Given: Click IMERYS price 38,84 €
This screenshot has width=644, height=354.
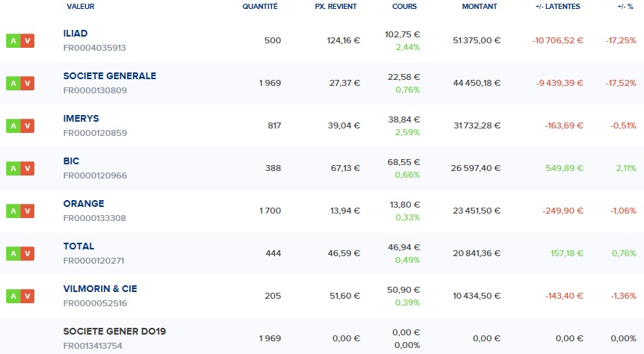Looking at the screenshot, I should tap(403, 119).
